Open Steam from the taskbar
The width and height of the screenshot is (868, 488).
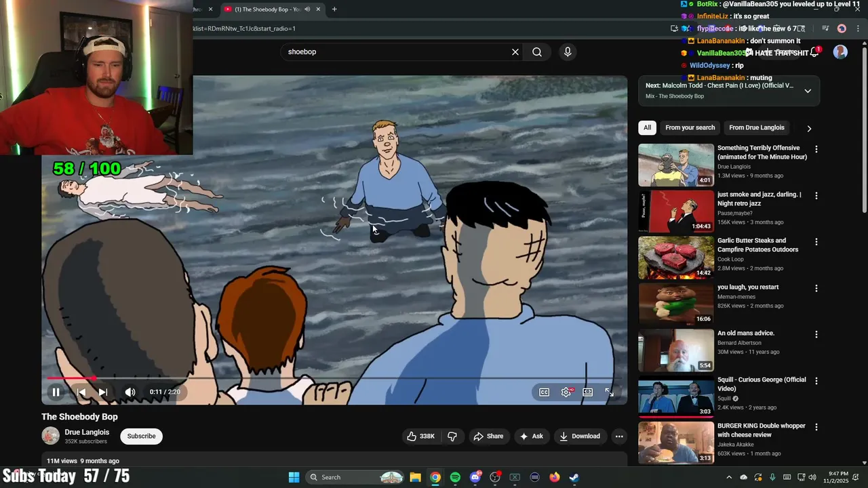(574, 477)
